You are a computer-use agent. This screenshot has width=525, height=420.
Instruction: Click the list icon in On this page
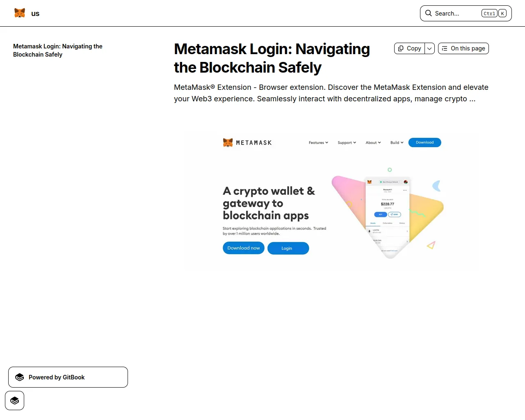[x=445, y=48]
